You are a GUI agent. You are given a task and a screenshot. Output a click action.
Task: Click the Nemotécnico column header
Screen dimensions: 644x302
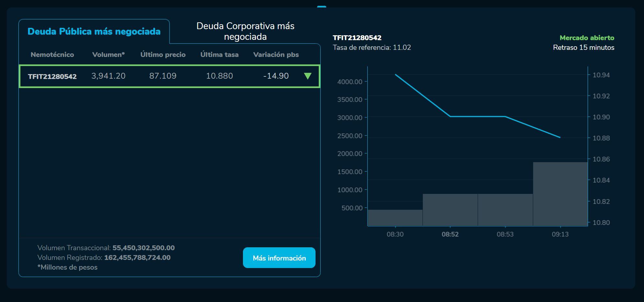52,55
